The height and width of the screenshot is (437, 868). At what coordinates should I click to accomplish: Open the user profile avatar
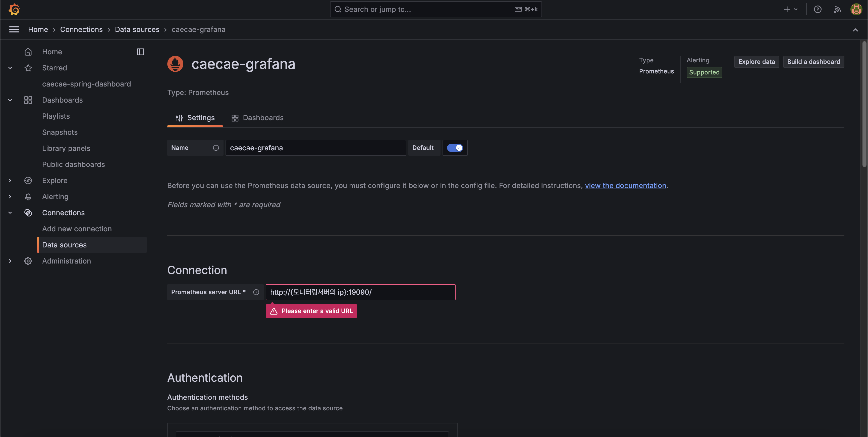click(856, 10)
